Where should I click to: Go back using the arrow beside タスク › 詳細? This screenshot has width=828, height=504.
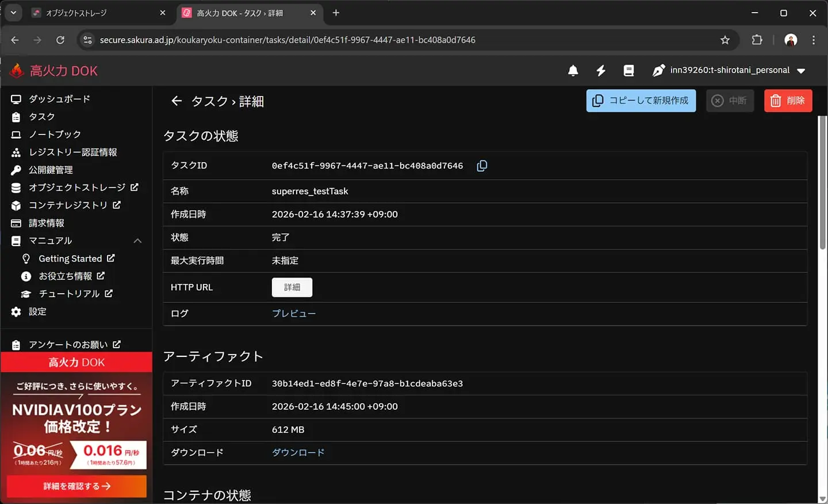[177, 101]
